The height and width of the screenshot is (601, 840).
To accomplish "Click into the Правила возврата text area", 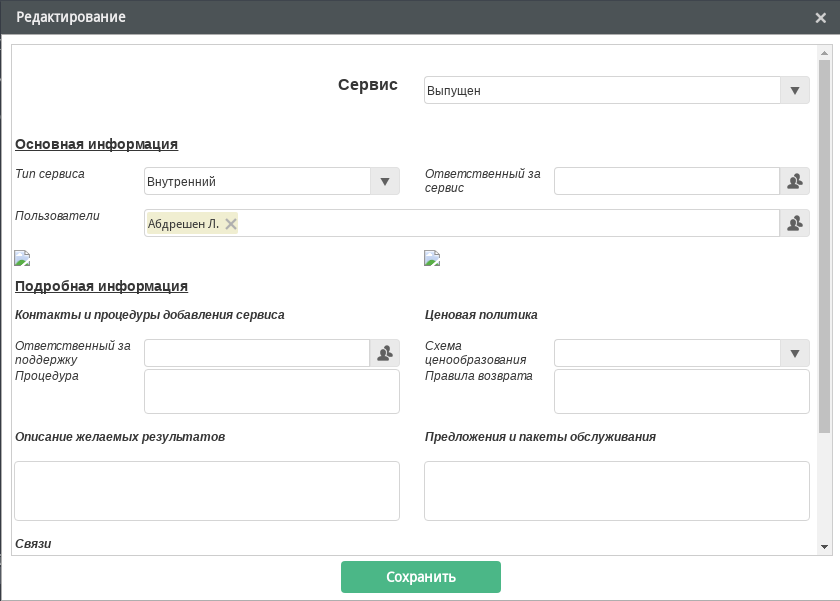I will coord(681,392).
